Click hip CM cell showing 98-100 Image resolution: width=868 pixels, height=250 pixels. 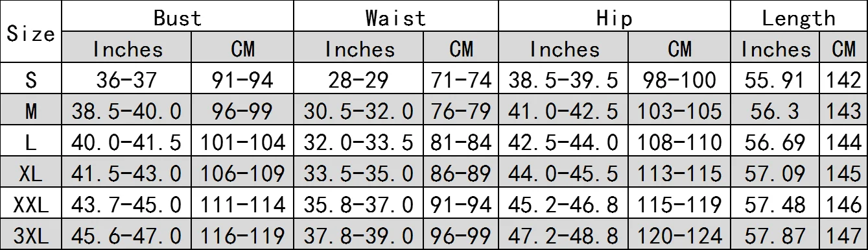(679, 79)
